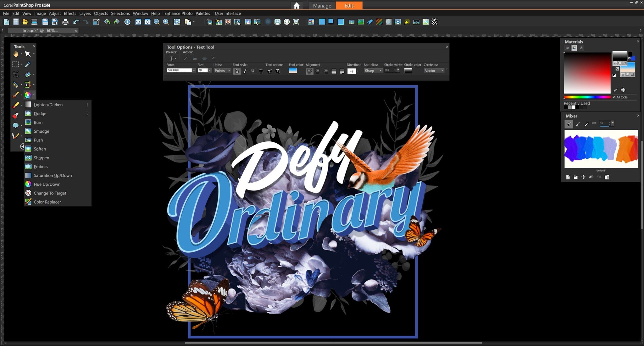
Task: Toggle Strikethrough font style
Action: [261, 71]
